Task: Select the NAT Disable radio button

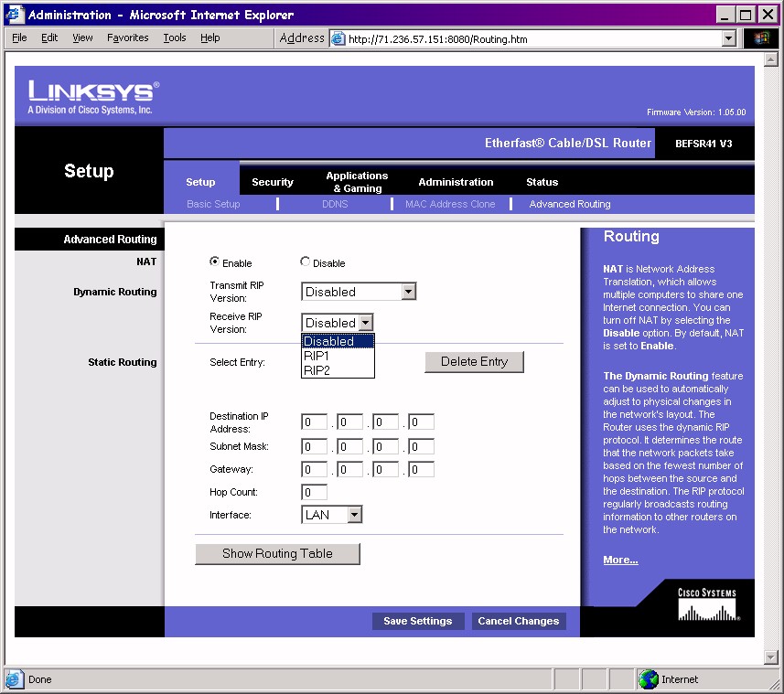Action: tap(306, 262)
